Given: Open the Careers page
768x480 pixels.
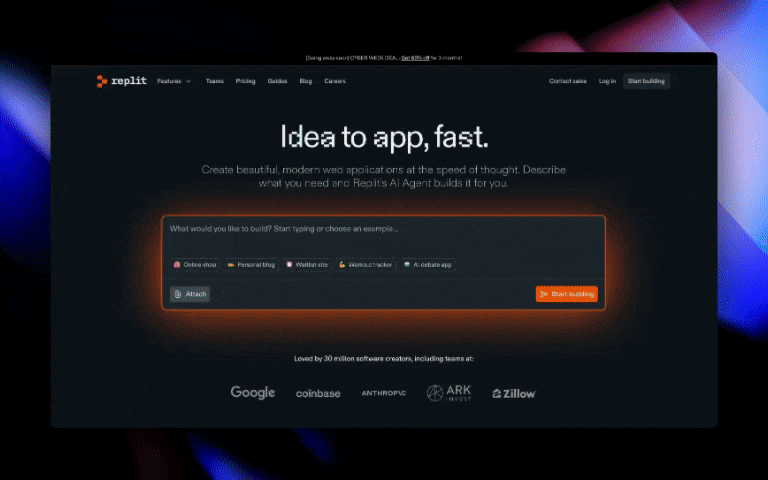Looking at the screenshot, I should click(x=335, y=81).
